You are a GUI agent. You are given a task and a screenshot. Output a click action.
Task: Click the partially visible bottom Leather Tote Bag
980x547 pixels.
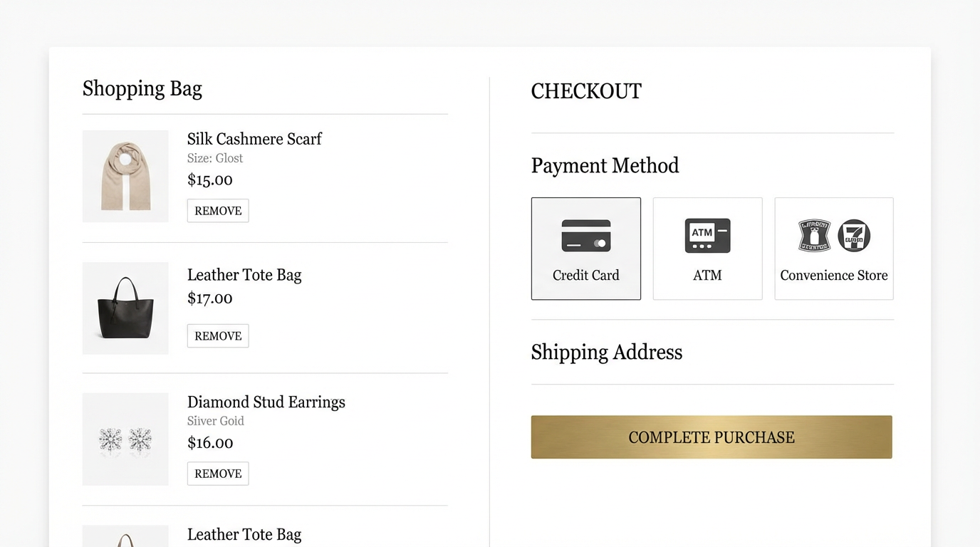(244, 534)
